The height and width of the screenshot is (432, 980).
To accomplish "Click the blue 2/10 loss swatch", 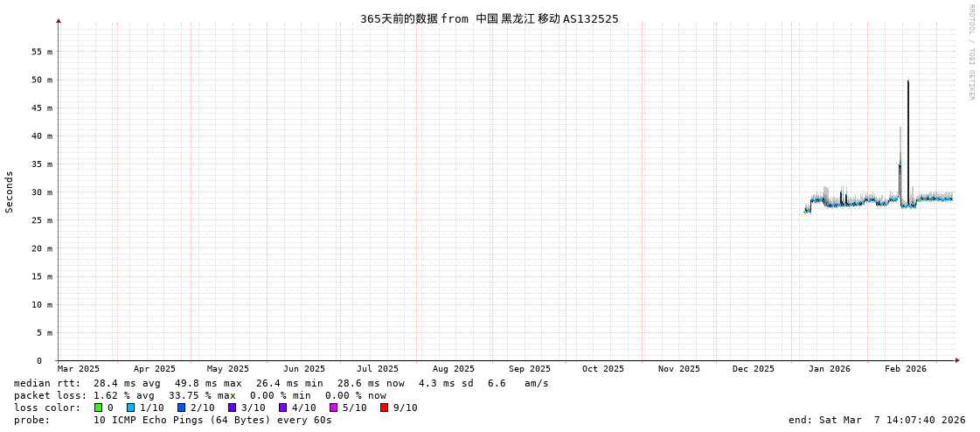I will [181, 408].
